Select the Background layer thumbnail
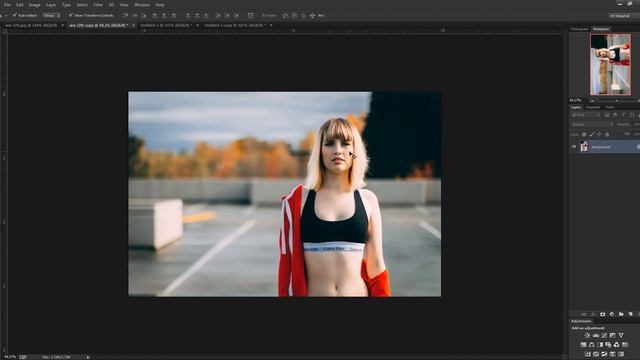This screenshot has height=360, width=640. 584,147
